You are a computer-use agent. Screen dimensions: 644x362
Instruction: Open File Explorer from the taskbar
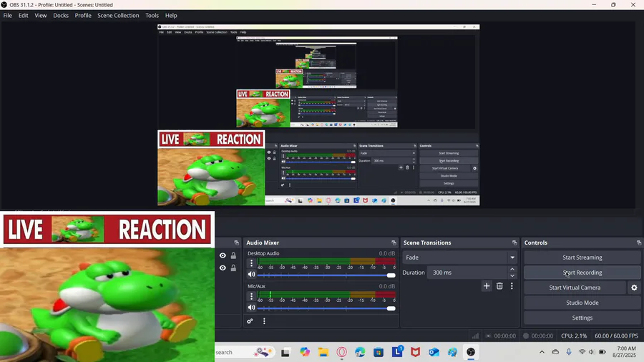[x=323, y=352]
